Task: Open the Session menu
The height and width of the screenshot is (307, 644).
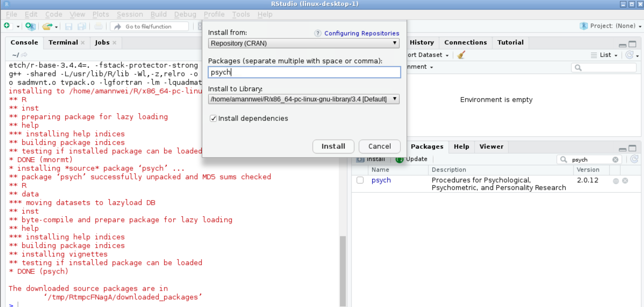Action: 130,14
